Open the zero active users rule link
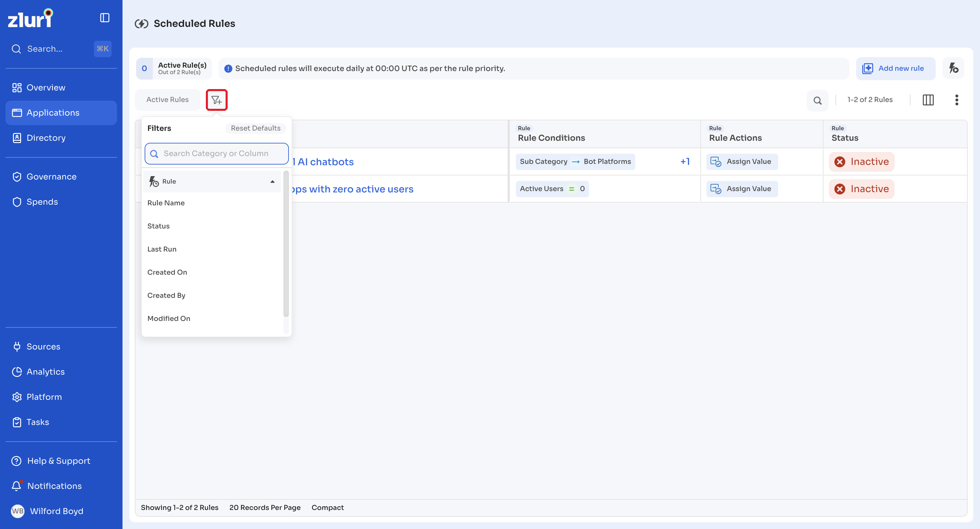The width and height of the screenshot is (980, 529). tap(352, 189)
